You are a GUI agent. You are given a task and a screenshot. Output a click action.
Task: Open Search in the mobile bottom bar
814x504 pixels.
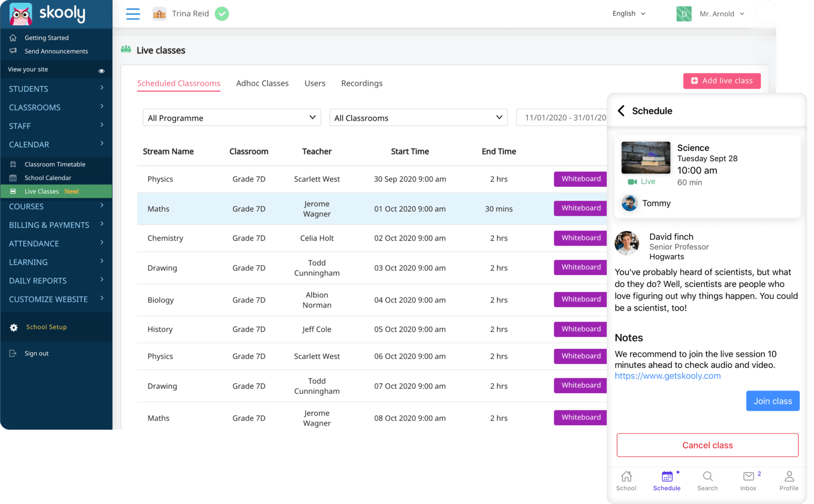[x=707, y=481]
